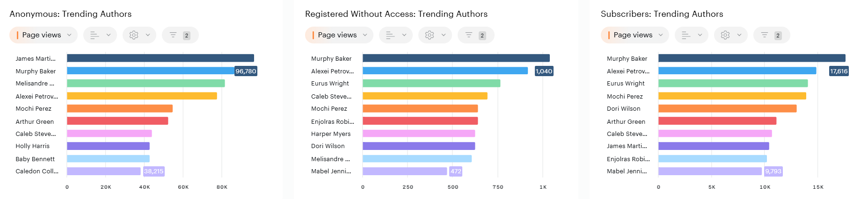Click James Marti... dark blue bar in Anonymous chart
The image size is (868, 199).
pos(160,58)
